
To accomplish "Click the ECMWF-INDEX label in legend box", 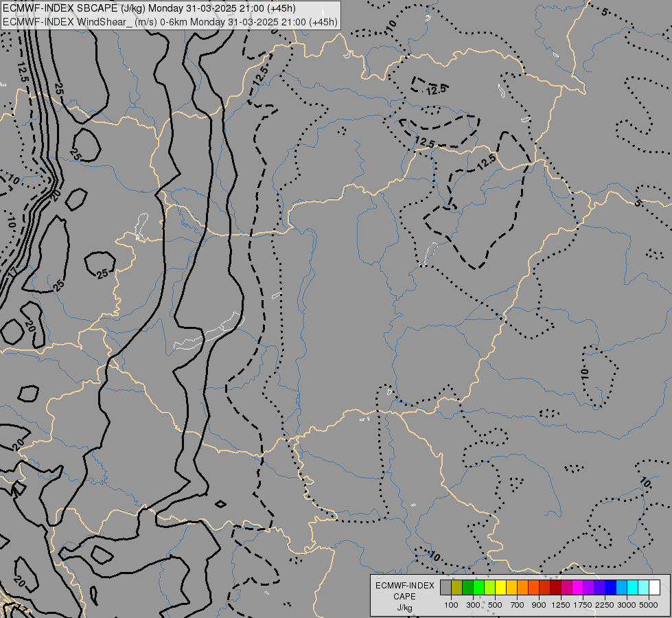I will click(x=404, y=586).
